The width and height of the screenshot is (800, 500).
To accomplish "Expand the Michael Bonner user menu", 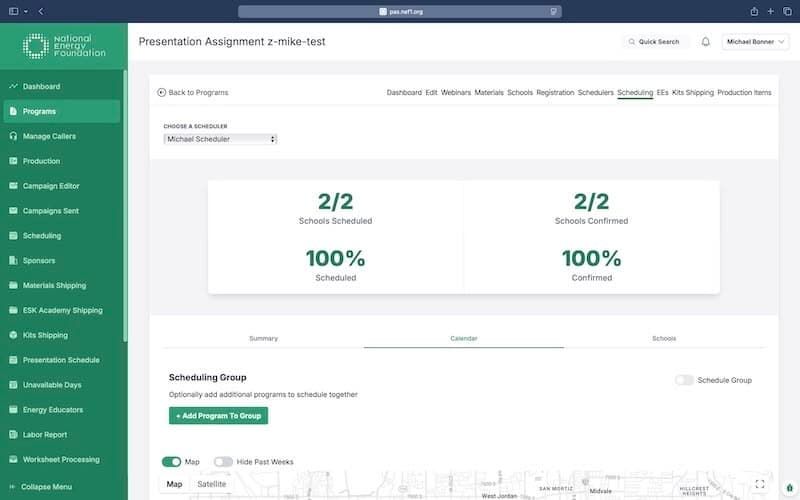I will 757,42.
